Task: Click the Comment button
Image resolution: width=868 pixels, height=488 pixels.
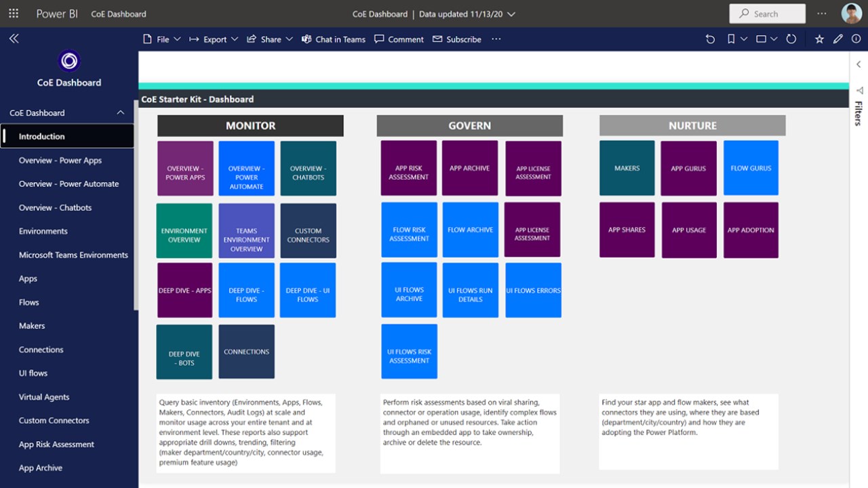Action: pyautogui.click(x=399, y=39)
